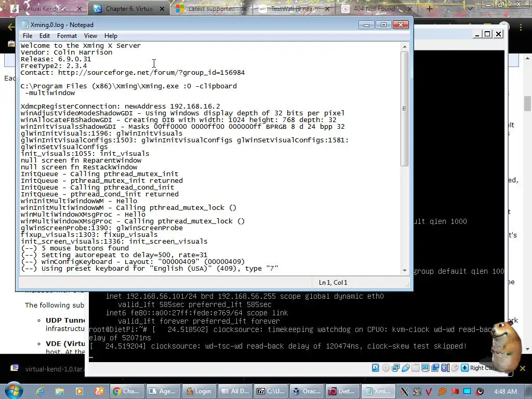Click VirtualBox USB devices status icon
Viewport: 532px width, 399px height.
405,368
